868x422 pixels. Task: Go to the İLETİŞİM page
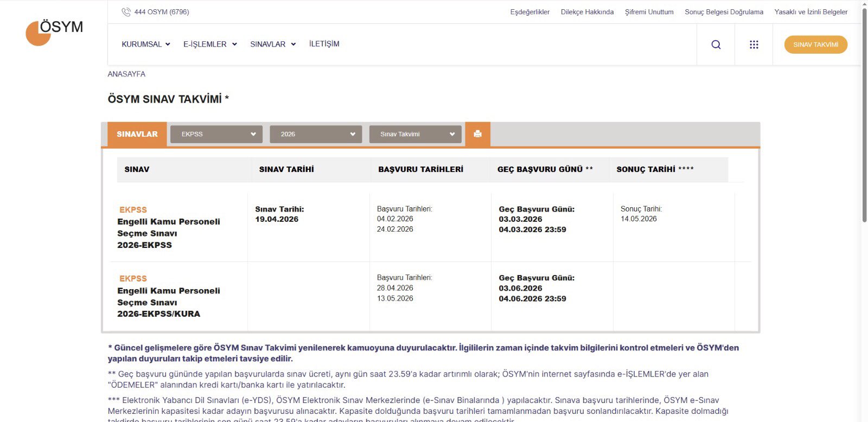click(324, 44)
